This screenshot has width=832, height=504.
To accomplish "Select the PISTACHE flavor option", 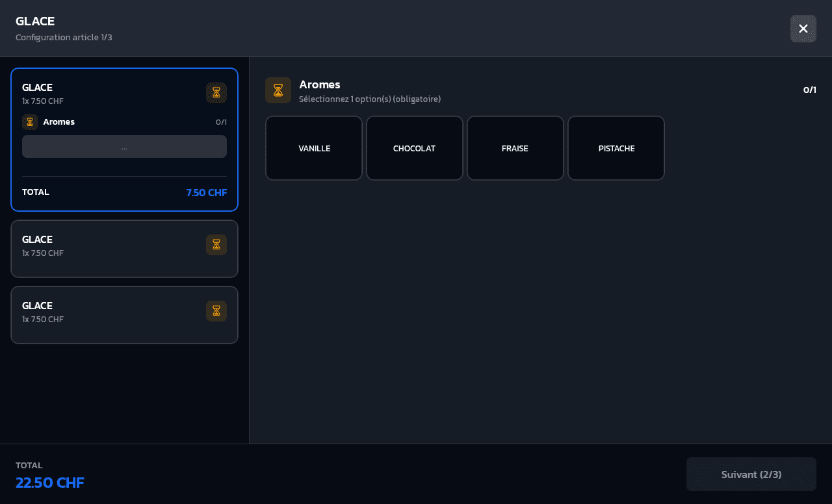I will [x=616, y=148].
